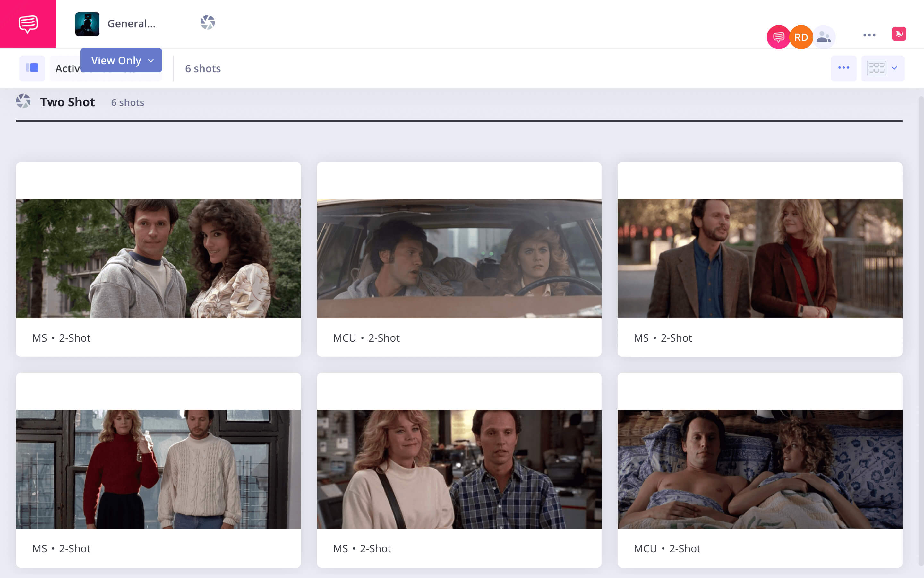
Task: Click the camera shutter icon in header
Action: (208, 22)
